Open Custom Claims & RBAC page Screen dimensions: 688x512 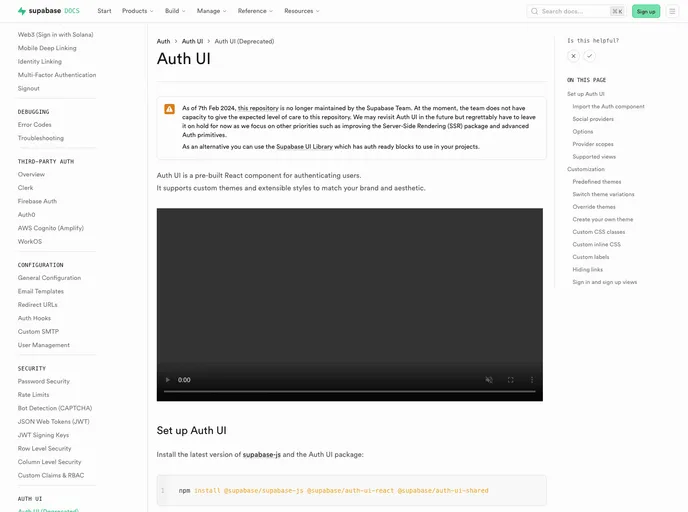pos(51,476)
